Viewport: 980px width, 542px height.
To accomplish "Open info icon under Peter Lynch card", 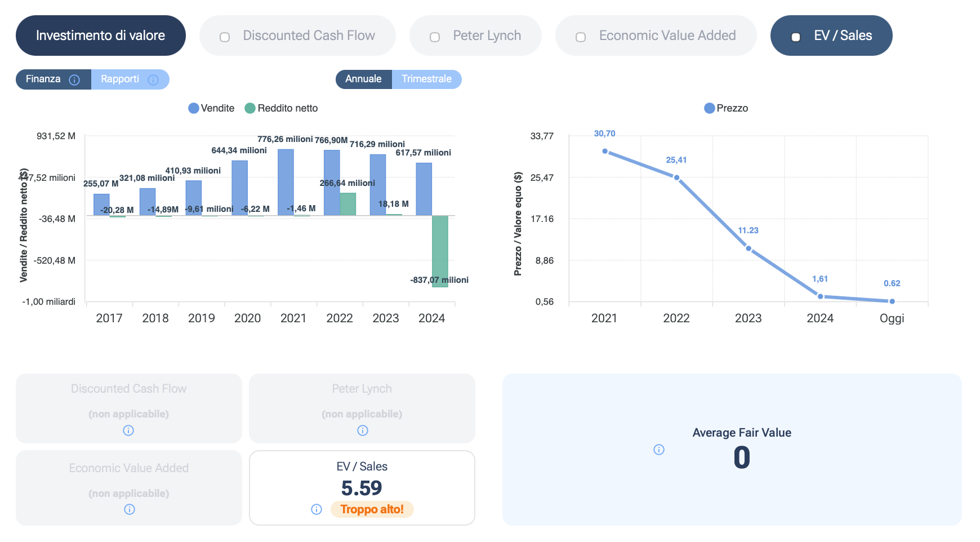I will [x=362, y=430].
